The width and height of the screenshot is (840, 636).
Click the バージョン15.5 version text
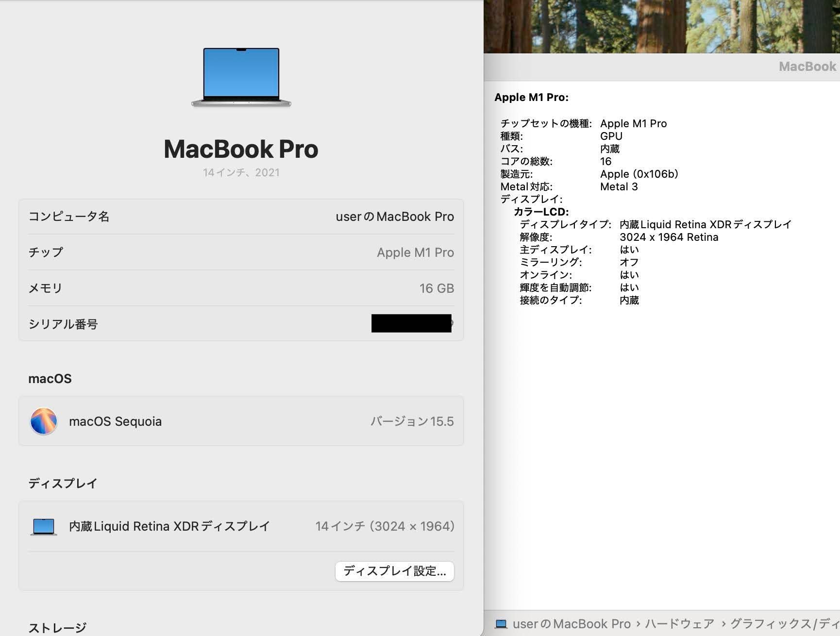tap(412, 421)
